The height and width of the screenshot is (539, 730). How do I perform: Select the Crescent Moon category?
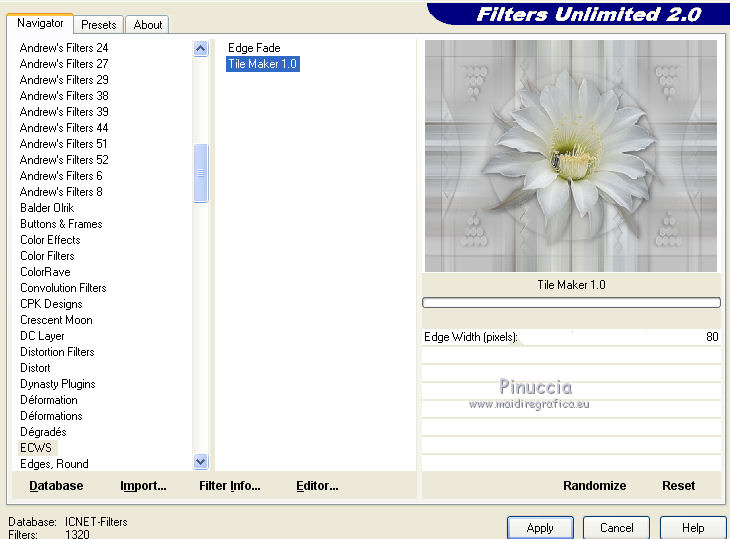click(56, 320)
